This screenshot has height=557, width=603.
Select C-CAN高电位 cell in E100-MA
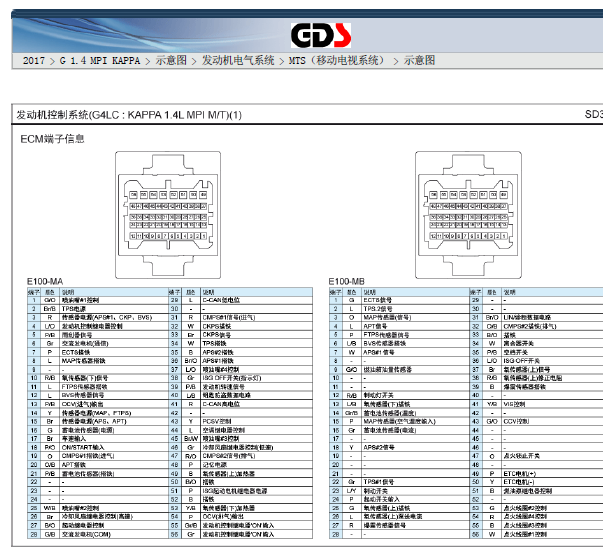click(256, 404)
